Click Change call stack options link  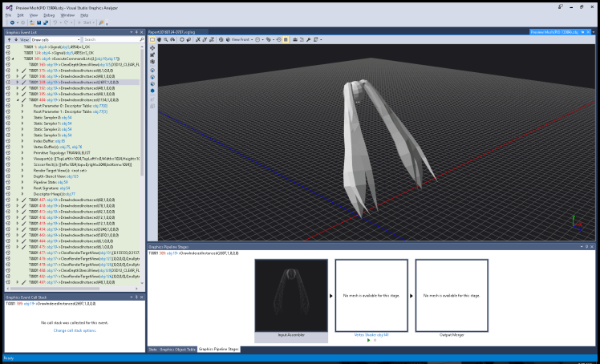73,330
